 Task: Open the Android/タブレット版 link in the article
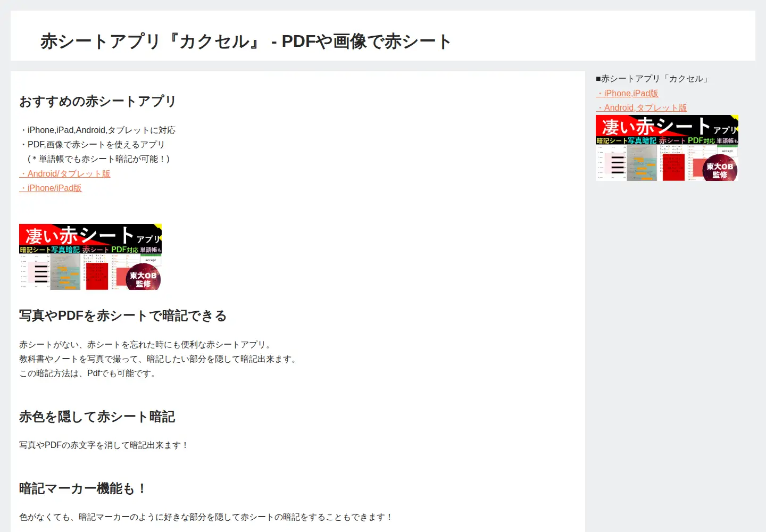point(65,173)
